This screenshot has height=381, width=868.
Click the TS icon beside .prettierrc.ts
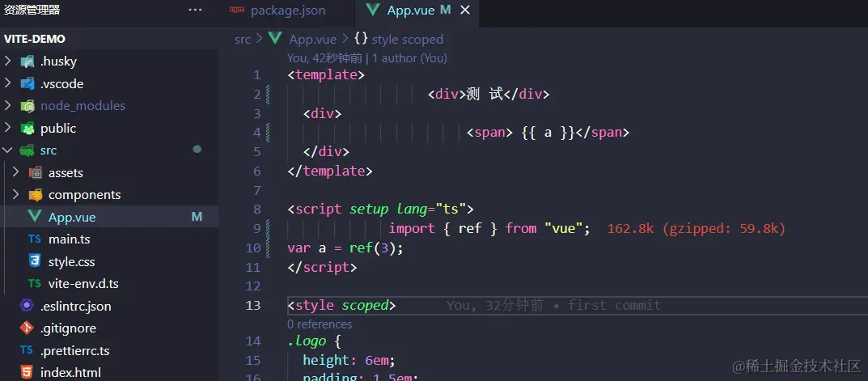(27, 350)
